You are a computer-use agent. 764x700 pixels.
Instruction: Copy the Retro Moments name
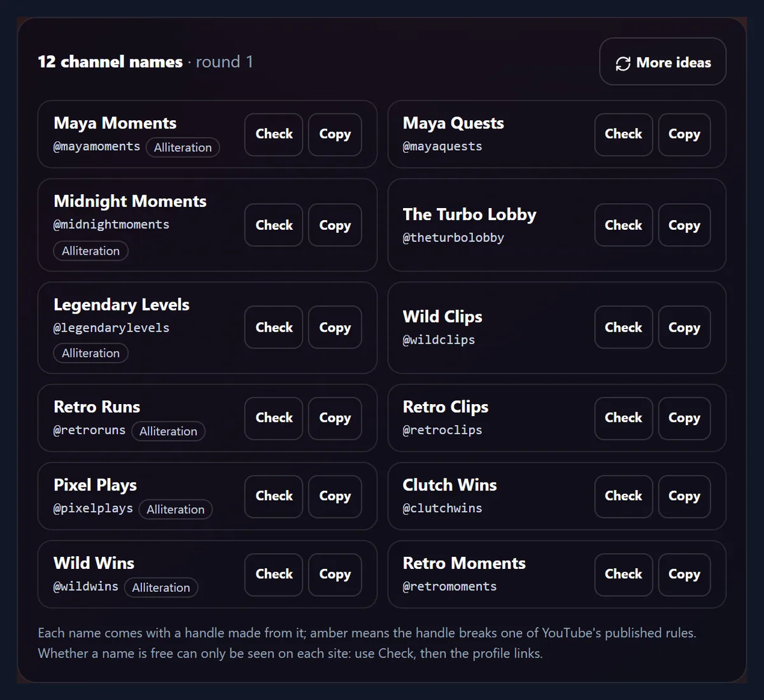pyautogui.click(x=684, y=575)
